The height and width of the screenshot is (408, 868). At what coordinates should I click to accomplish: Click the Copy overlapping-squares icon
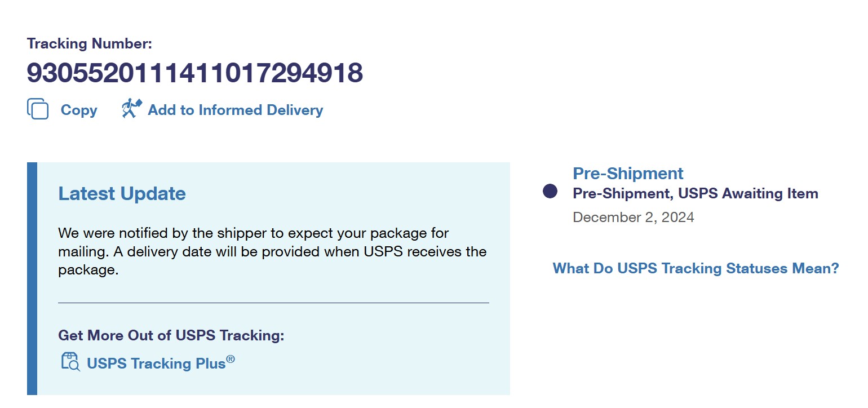pos(38,109)
